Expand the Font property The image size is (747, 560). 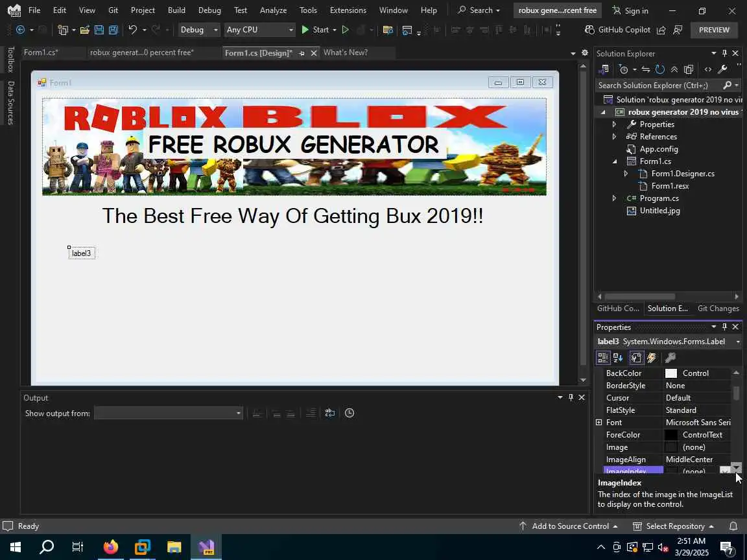[x=599, y=423]
